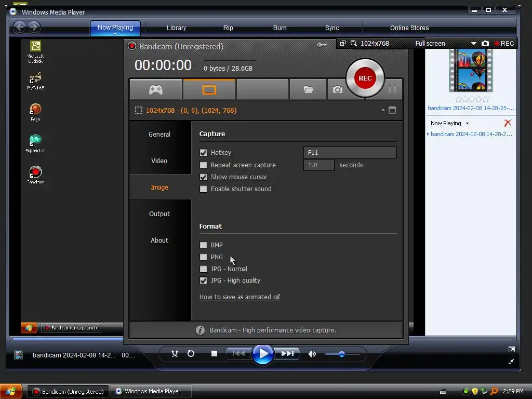Enable Repeat screen capture checkbox

click(x=203, y=165)
